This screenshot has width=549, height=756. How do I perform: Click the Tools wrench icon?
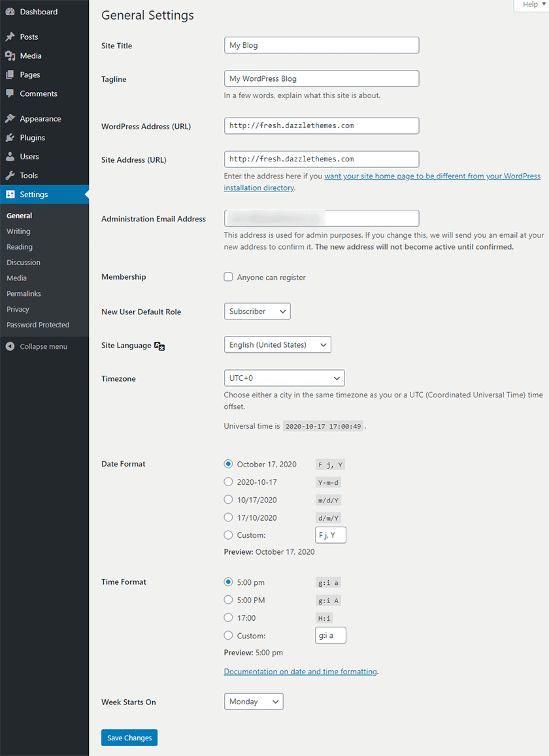tap(10, 176)
